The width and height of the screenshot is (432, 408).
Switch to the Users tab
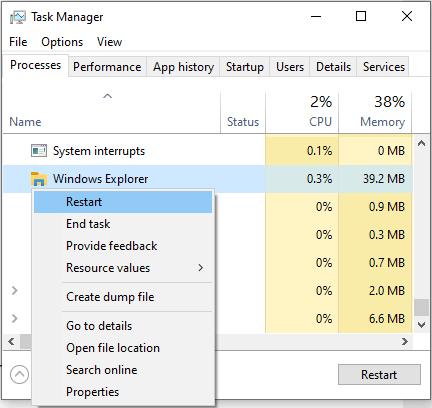pos(290,67)
